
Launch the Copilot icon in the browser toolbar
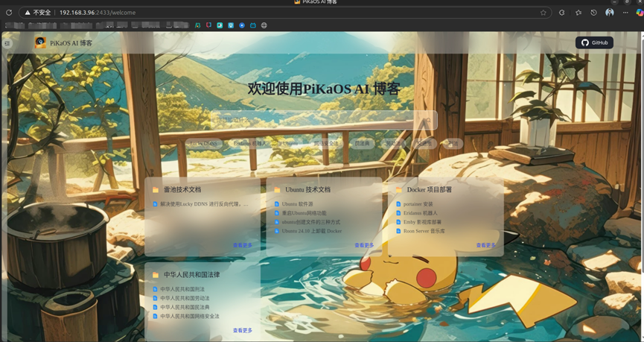click(640, 13)
